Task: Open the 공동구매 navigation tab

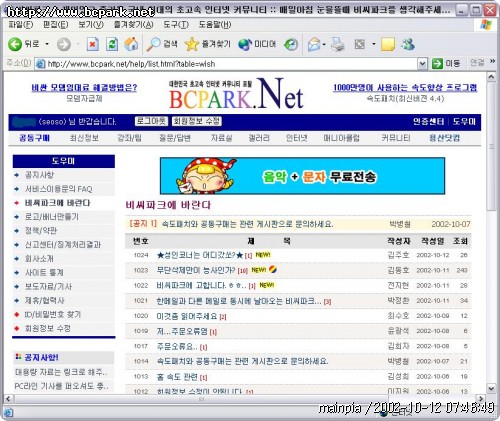Action: (35, 138)
